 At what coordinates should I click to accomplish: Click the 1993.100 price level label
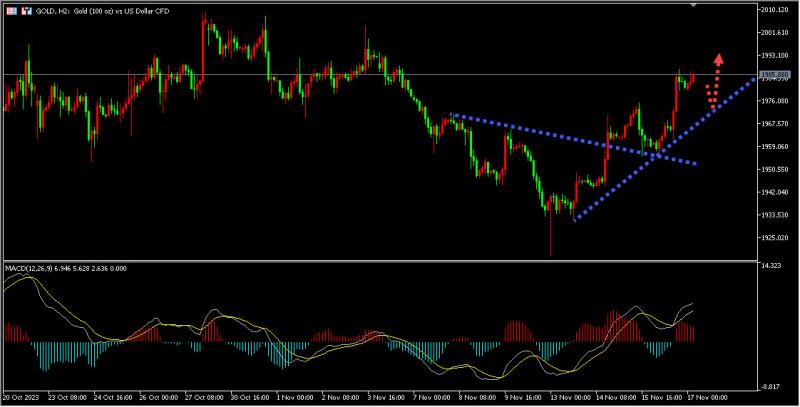(x=774, y=55)
